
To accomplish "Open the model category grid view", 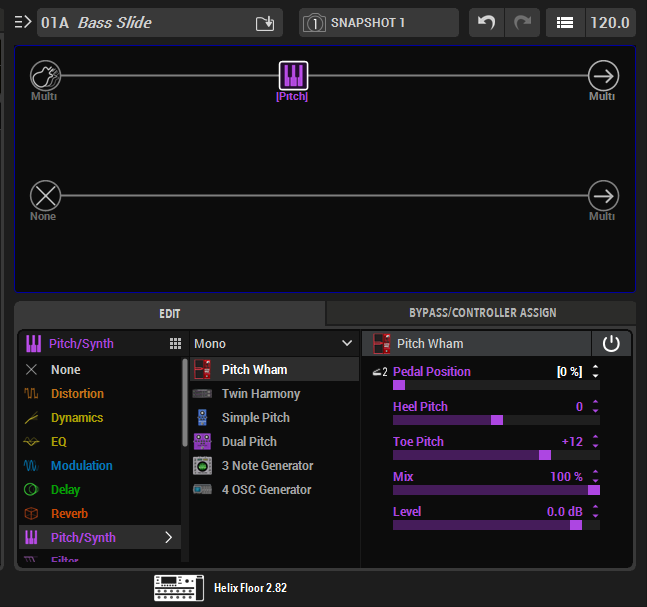I will click(175, 343).
